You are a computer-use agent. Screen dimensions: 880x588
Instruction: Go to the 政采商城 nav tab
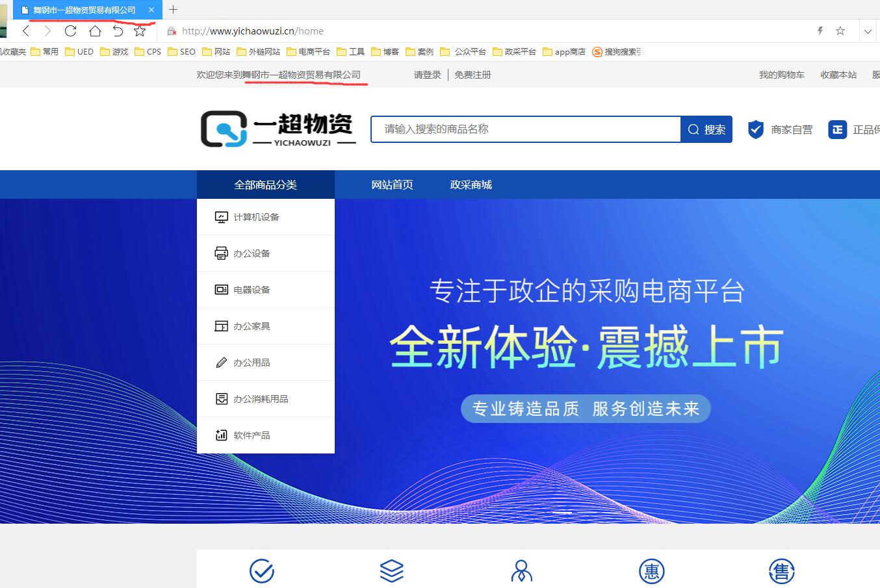[x=471, y=185]
